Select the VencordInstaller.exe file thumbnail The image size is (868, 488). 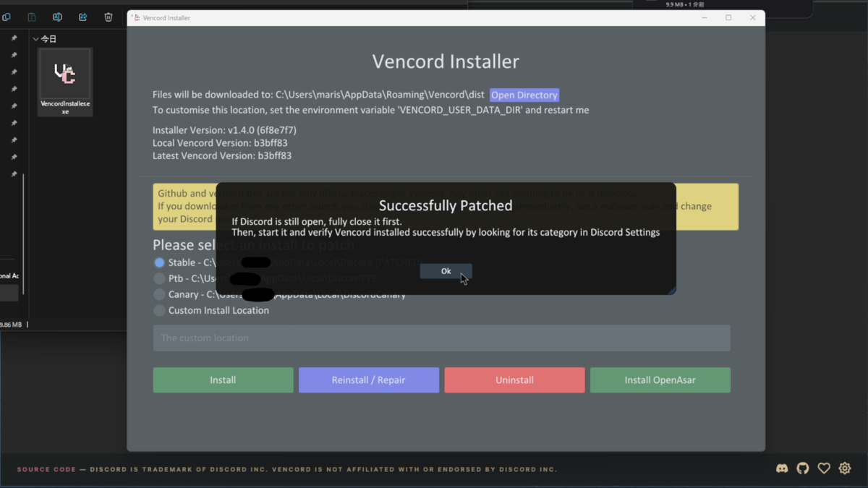pyautogui.click(x=65, y=82)
